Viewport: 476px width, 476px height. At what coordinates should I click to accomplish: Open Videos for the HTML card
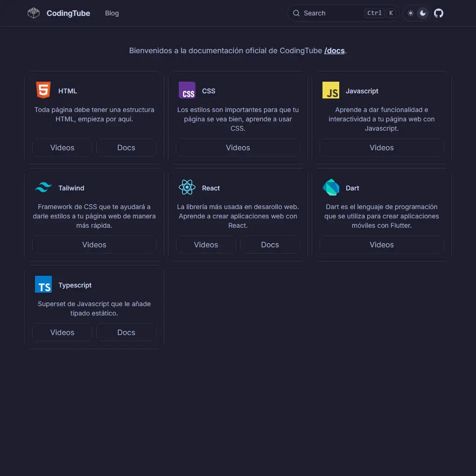(x=62, y=147)
